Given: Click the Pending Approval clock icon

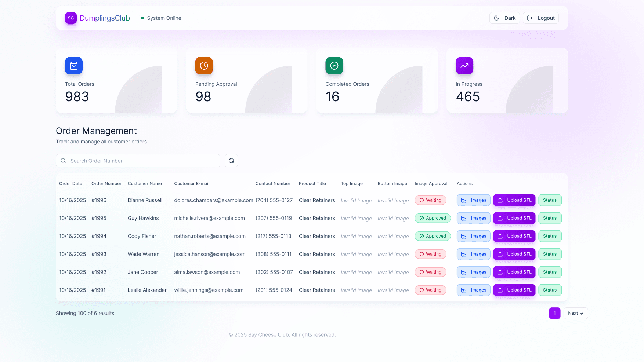Looking at the screenshot, I should [x=204, y=66].
